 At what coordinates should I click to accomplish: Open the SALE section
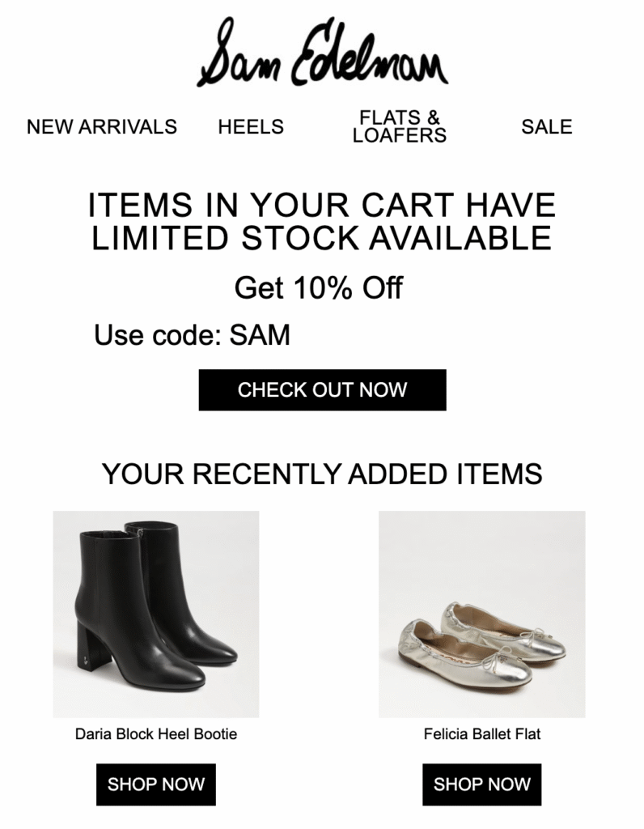point(546,126)
